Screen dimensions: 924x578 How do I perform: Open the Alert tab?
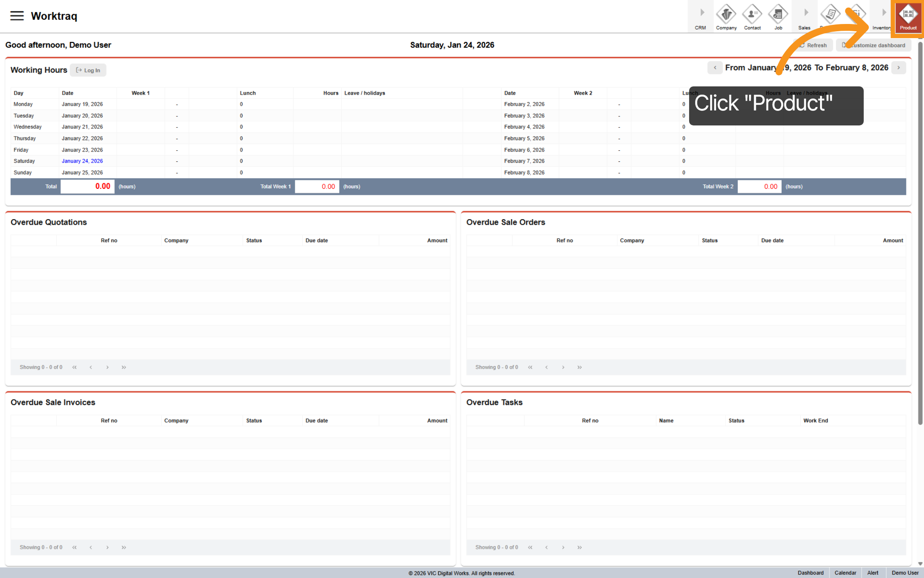[x=873, y=572]
